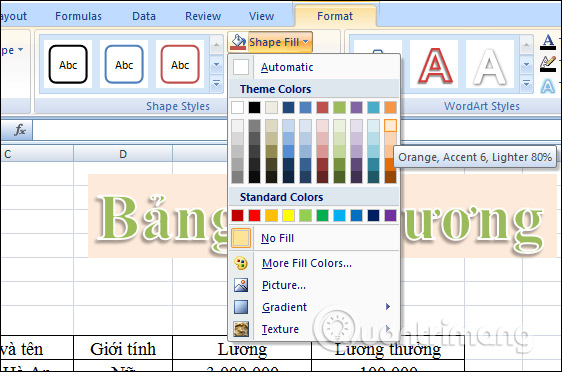Switch to the Review ribbon tab

pyautogui.click(x=203, y=16)
